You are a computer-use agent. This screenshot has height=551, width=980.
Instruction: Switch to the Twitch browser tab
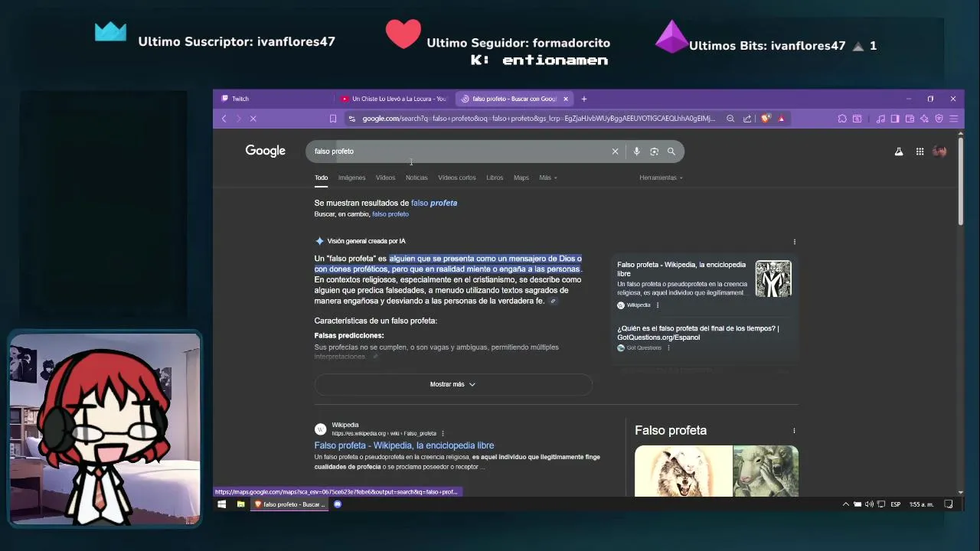tap(273, 99)
